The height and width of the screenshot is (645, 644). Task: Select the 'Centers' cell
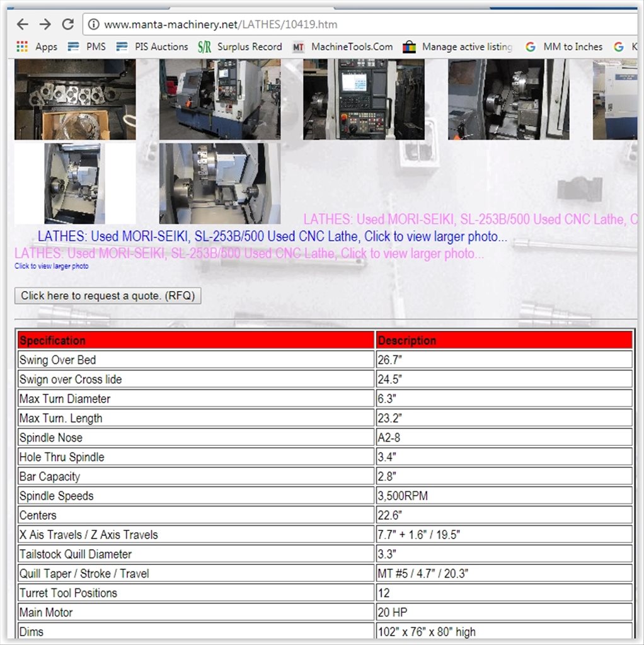[x=196, y=515]
